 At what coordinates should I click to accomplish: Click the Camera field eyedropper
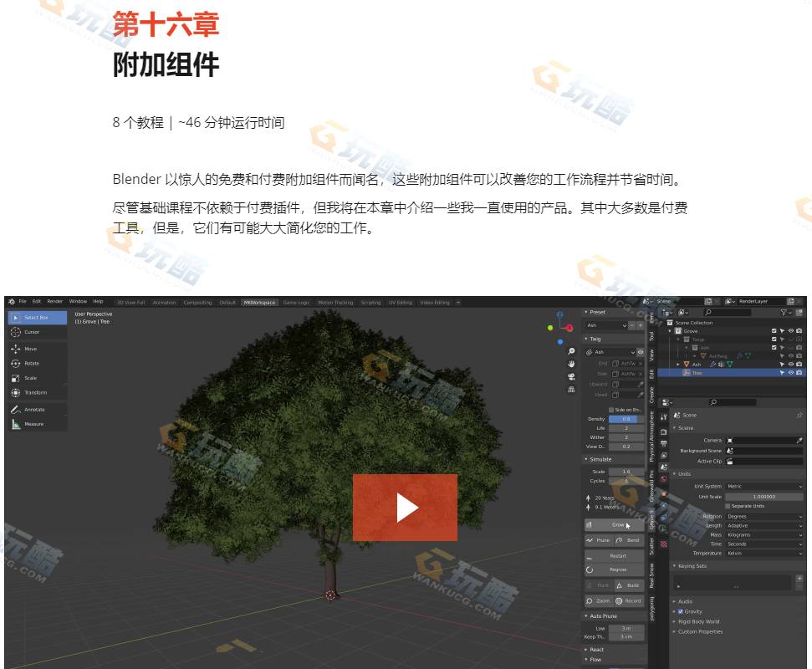(799, 440)
